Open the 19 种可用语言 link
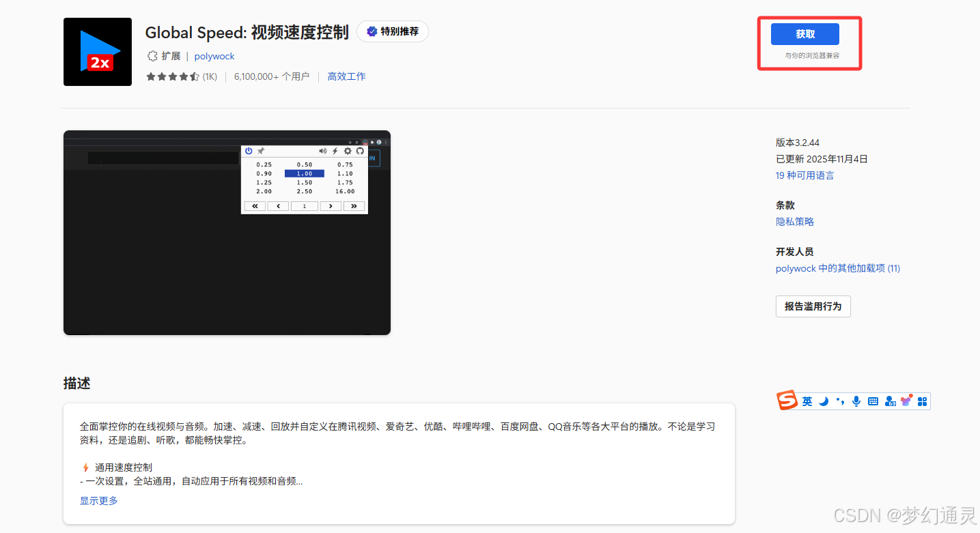 pos(804,175)
